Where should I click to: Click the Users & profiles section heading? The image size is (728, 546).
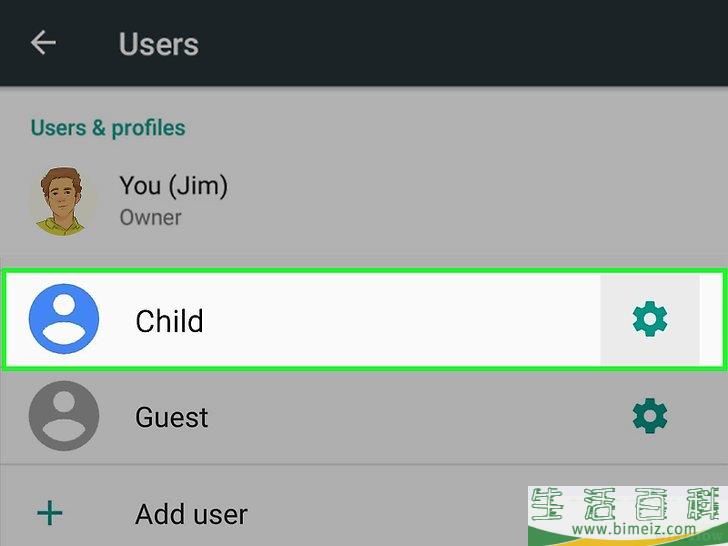coord(108,128)
